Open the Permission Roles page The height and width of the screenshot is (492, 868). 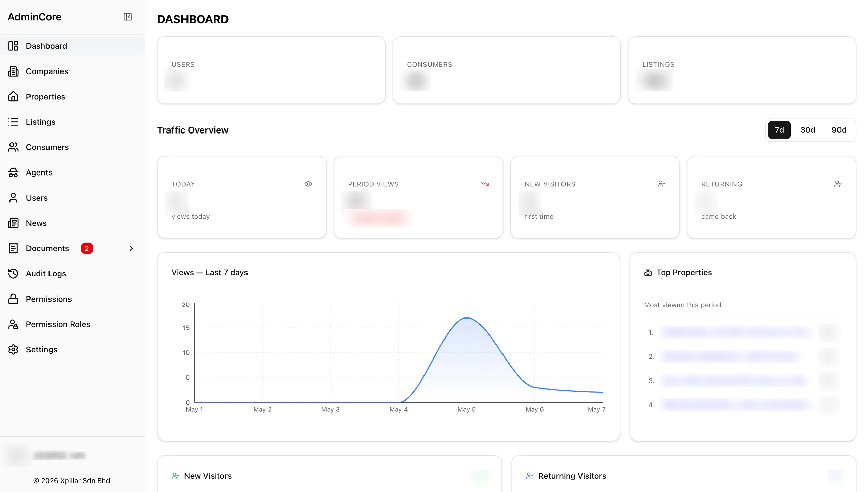[73, 324]
